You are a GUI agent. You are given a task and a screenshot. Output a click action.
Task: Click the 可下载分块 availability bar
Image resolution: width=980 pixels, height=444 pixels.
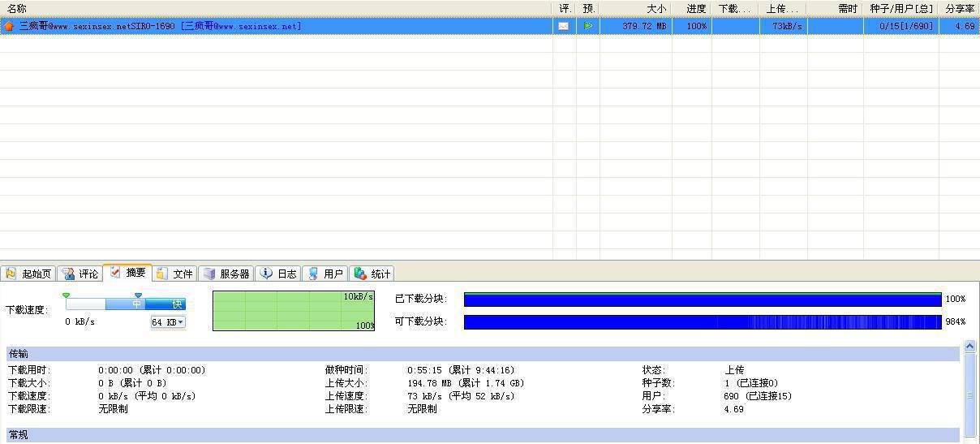click(703, 321)
